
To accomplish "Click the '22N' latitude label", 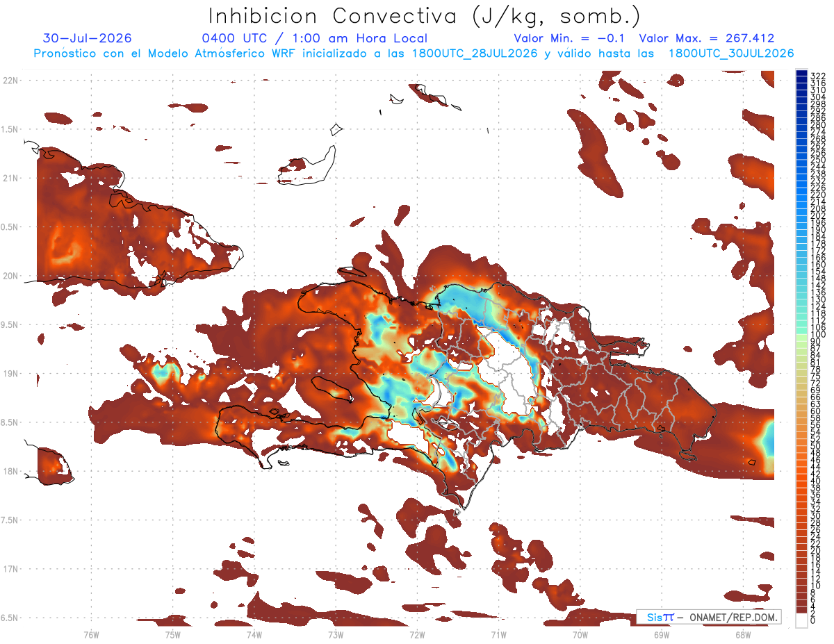I will (x=10, y=81).
